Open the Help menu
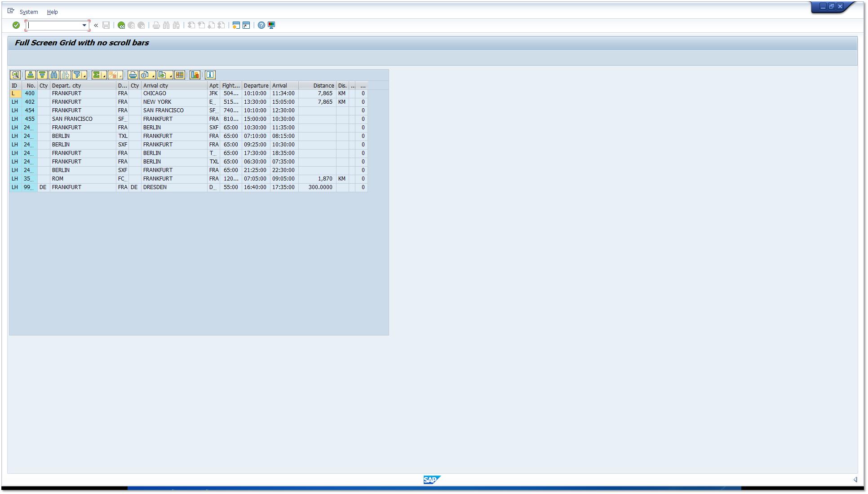 (53, 12)
